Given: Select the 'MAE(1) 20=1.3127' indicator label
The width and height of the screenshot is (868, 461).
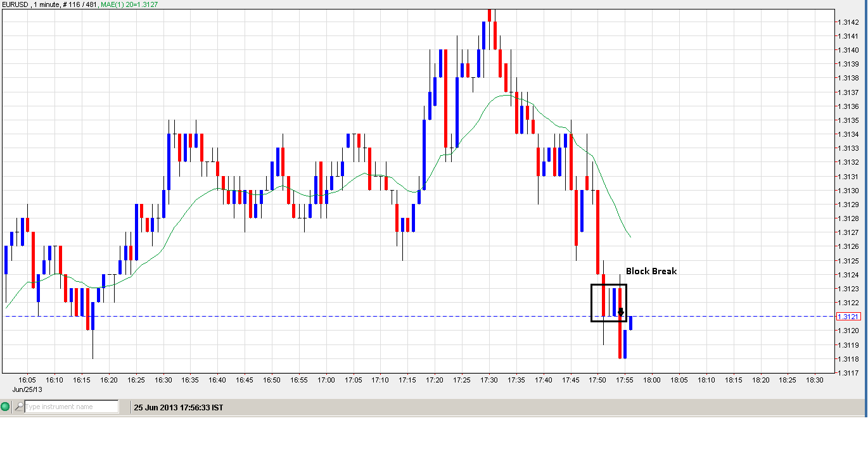Looking at the screenshot, I should 130,4.
